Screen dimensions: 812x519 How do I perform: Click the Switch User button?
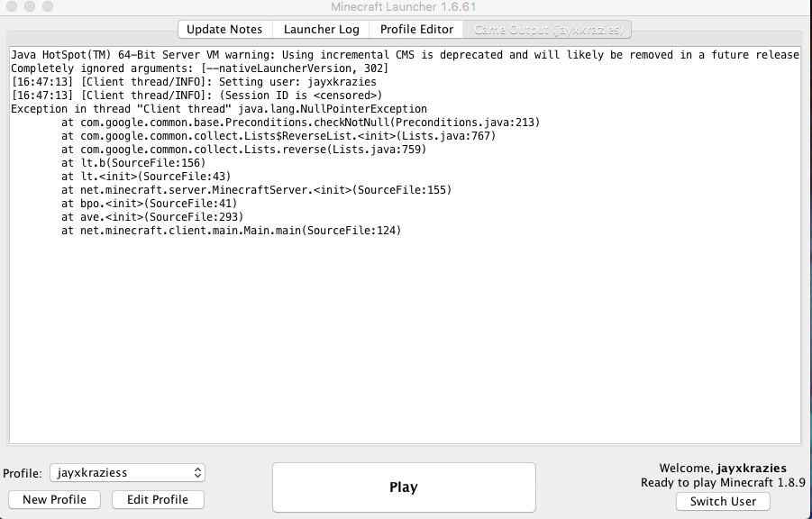723,501
